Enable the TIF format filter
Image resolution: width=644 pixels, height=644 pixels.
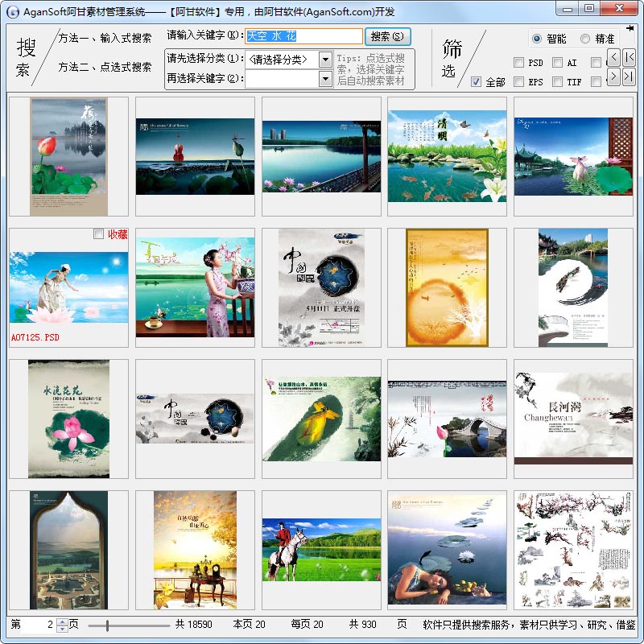(557, 82)
